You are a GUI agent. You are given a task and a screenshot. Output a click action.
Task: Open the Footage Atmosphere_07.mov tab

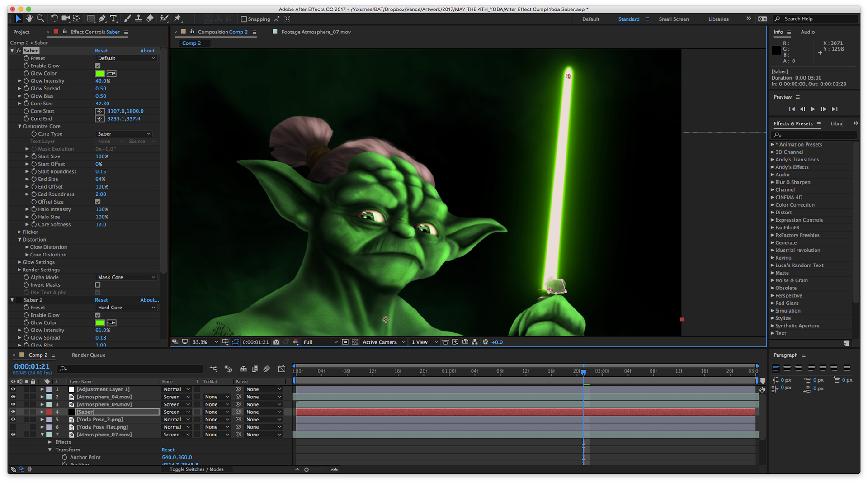316,32
